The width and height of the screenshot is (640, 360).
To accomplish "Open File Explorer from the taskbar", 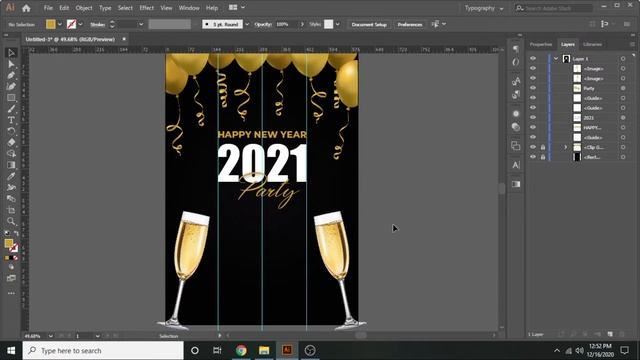I will click(x=264, y=350).
